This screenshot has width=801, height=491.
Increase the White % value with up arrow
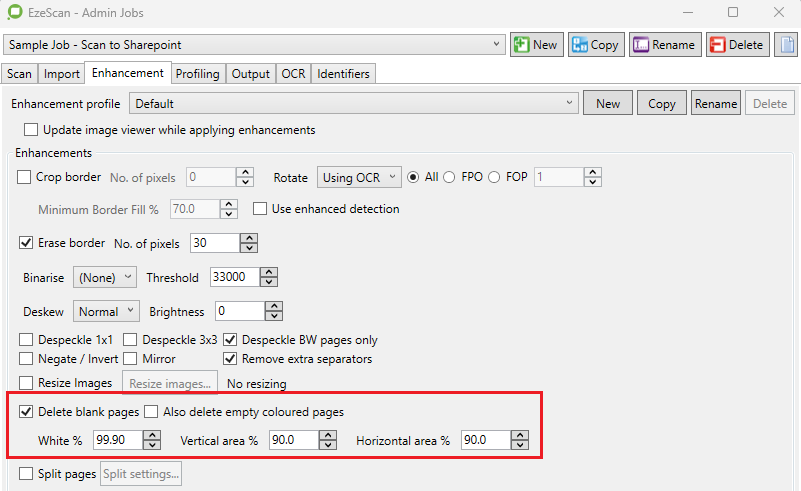(x=152, y=435)
